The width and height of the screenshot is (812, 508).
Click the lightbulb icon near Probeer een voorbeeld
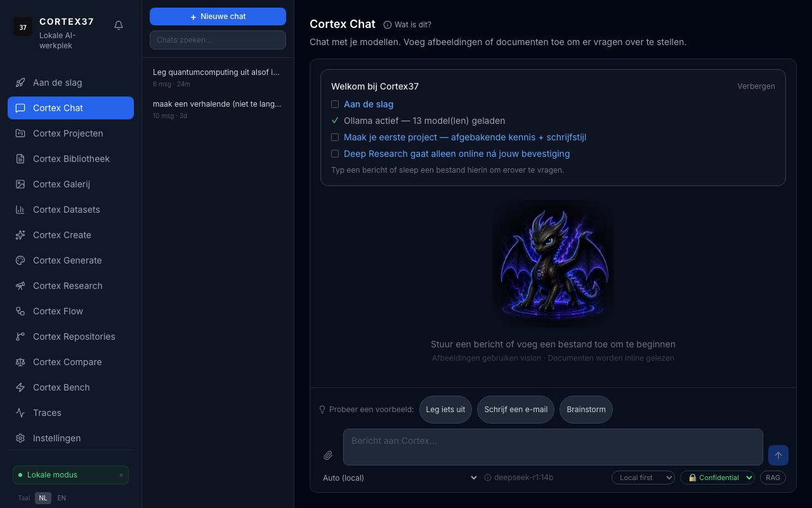[322, 410]
